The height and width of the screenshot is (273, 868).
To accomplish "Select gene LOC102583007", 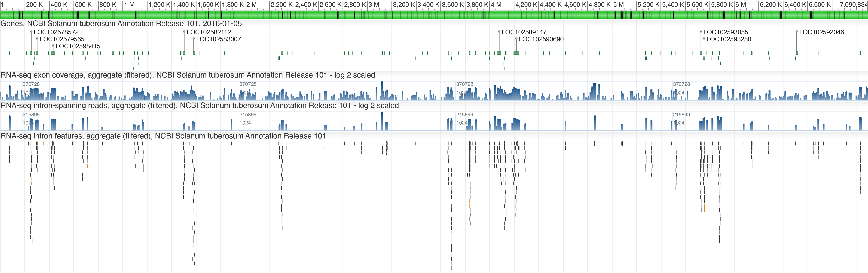I will pos(219,39).
